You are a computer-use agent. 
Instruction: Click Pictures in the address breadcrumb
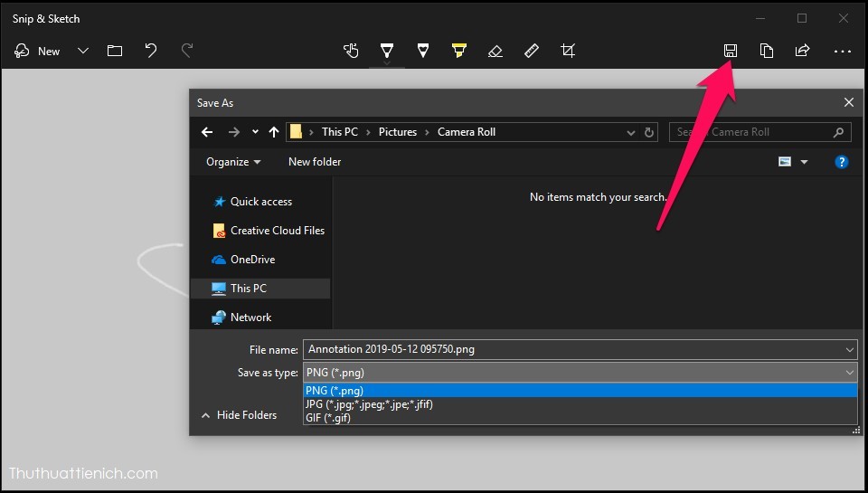[x=398, y=132]
